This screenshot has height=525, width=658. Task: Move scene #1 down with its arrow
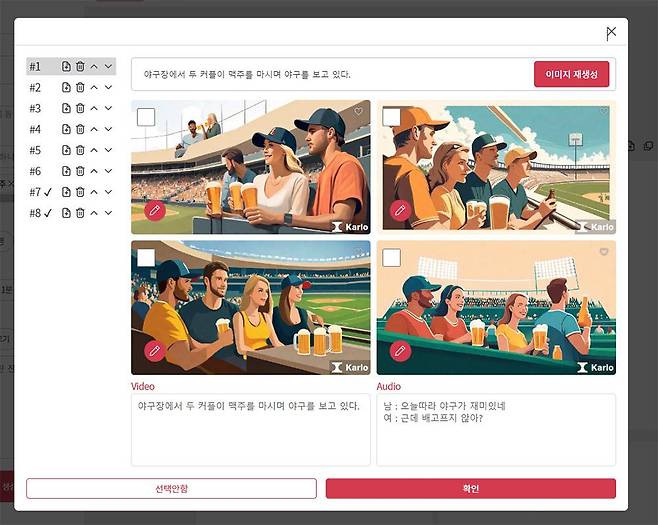tap(108, 66)
